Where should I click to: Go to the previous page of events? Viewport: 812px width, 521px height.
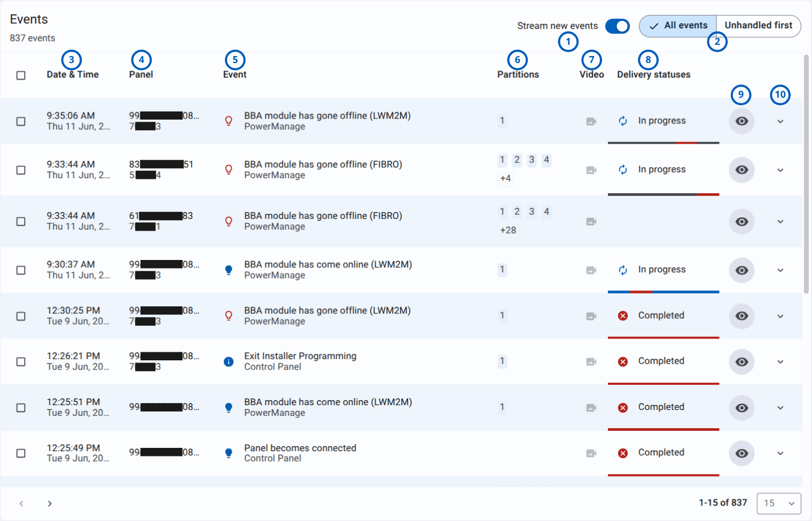point(21,503)
